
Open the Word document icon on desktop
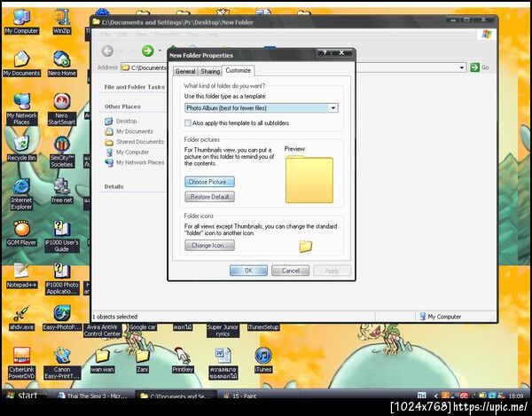[223, 363]
